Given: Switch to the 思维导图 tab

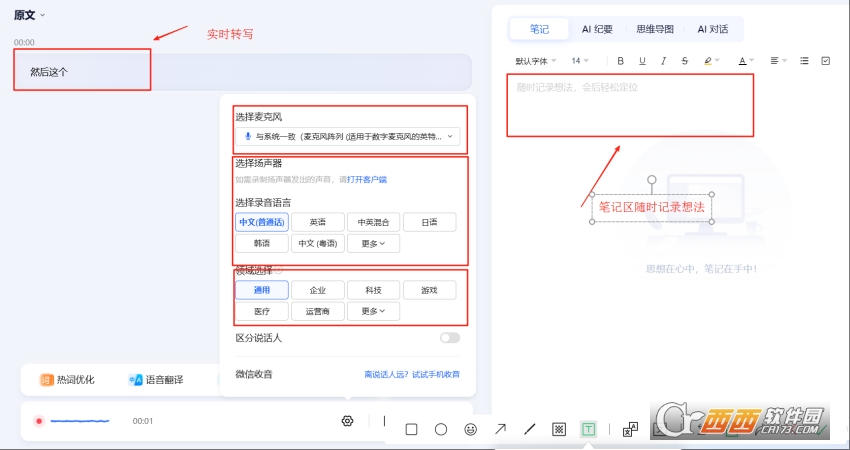Looking at the screenshot, I should click(655, 29).
